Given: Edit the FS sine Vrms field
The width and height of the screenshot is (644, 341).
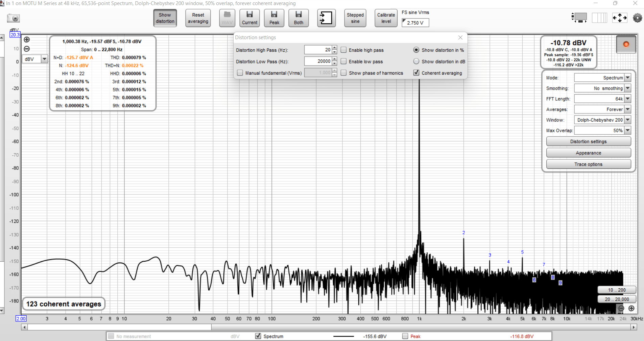Looking at the screenshot, I should click(415, 23).
